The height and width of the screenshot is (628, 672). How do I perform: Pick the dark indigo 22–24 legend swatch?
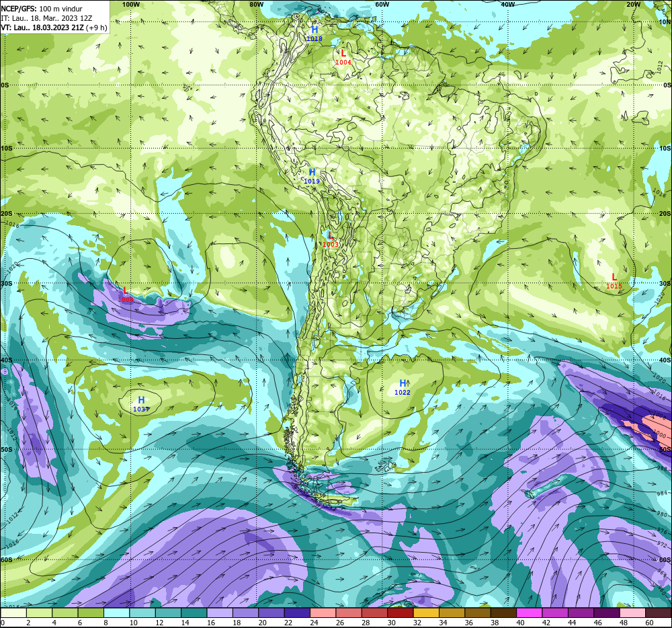click(x=298, y=613)
